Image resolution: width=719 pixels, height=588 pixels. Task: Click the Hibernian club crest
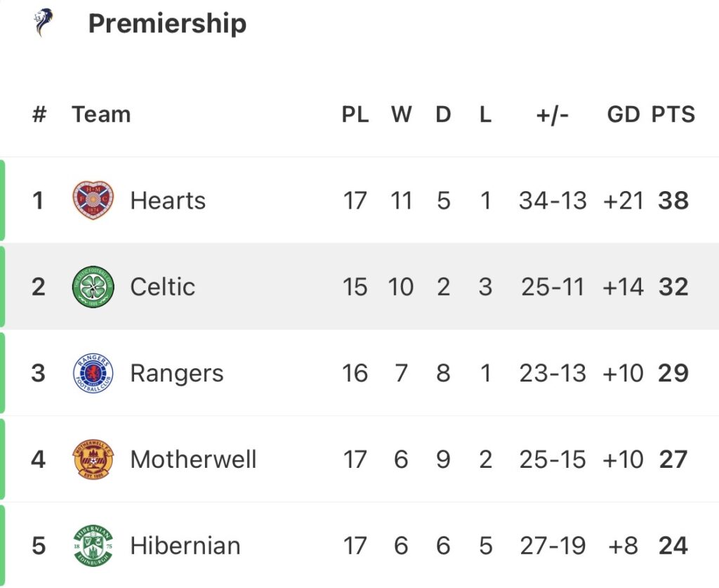[93, 546]
